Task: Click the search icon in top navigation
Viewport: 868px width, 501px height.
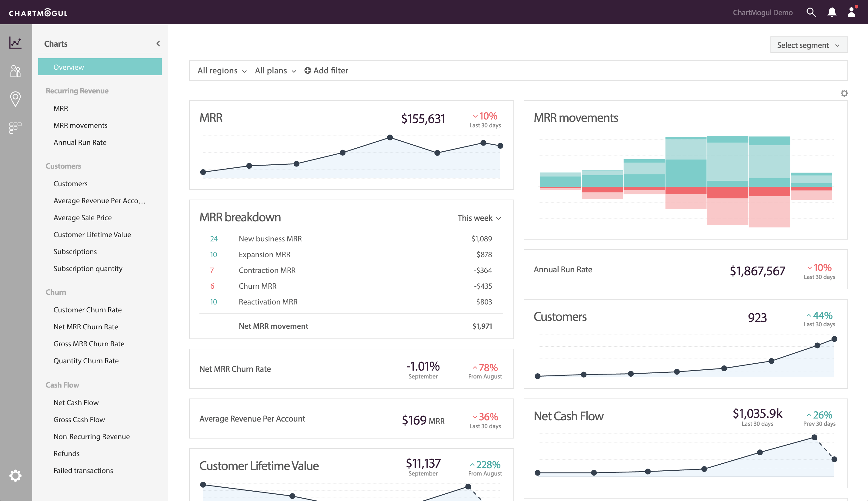Action: point(812,12)
